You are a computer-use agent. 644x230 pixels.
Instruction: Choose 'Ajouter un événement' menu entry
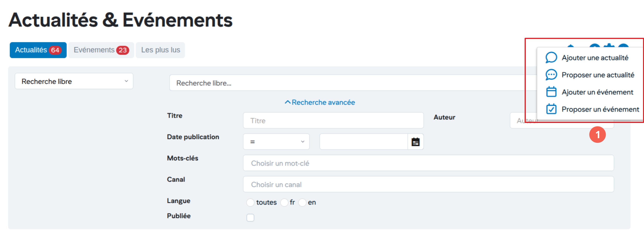tap(597, 92)
